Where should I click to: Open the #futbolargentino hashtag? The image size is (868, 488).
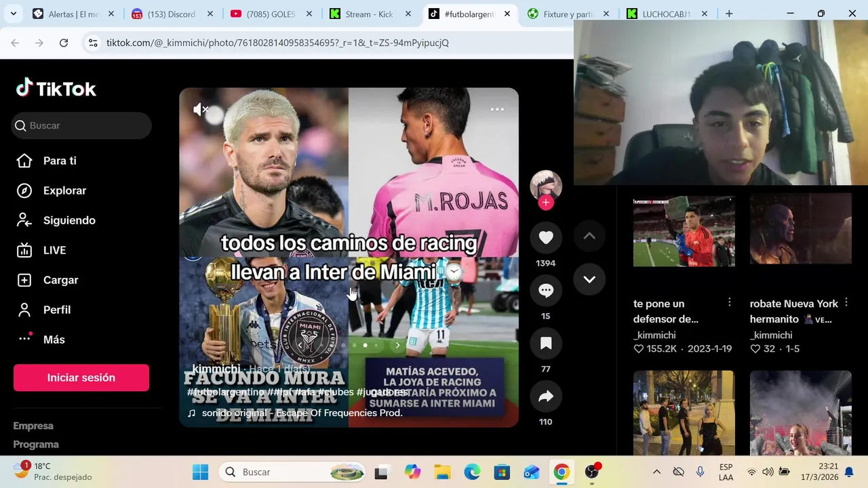[x=226, y=392]
